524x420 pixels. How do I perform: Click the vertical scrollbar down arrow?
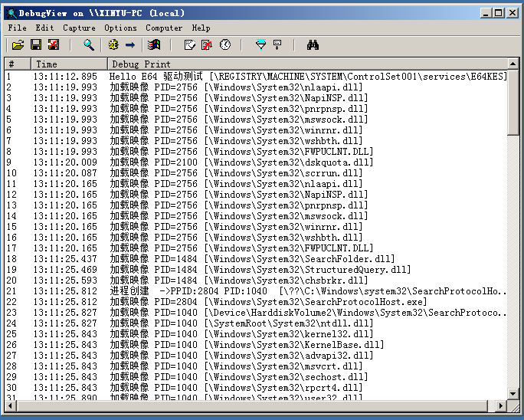513,393
